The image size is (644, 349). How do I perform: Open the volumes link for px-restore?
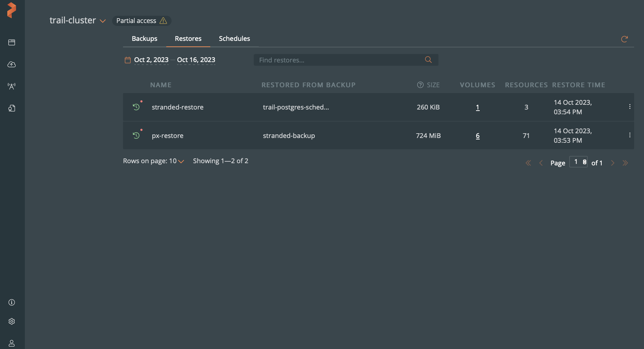[x=478, y=136]
